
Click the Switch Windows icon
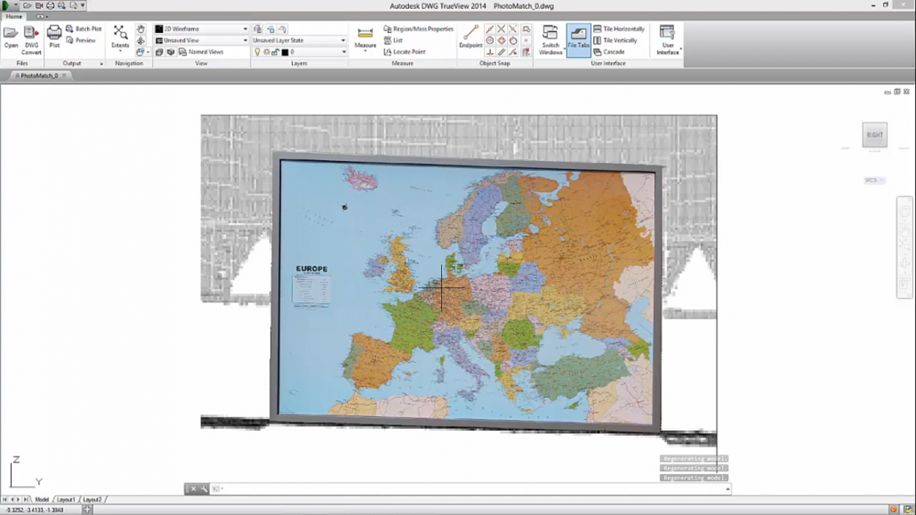(551, 38)
